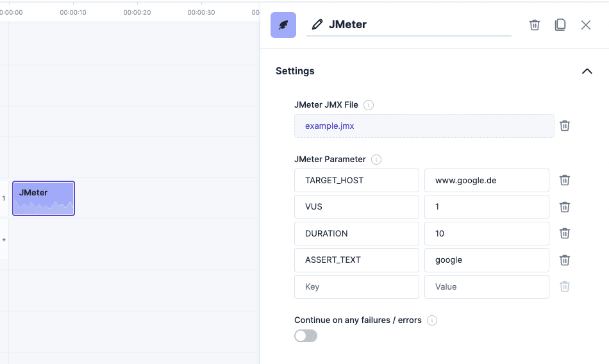
Task: Delete the JMeter step with header trash icon
Action: click(535, 25)
